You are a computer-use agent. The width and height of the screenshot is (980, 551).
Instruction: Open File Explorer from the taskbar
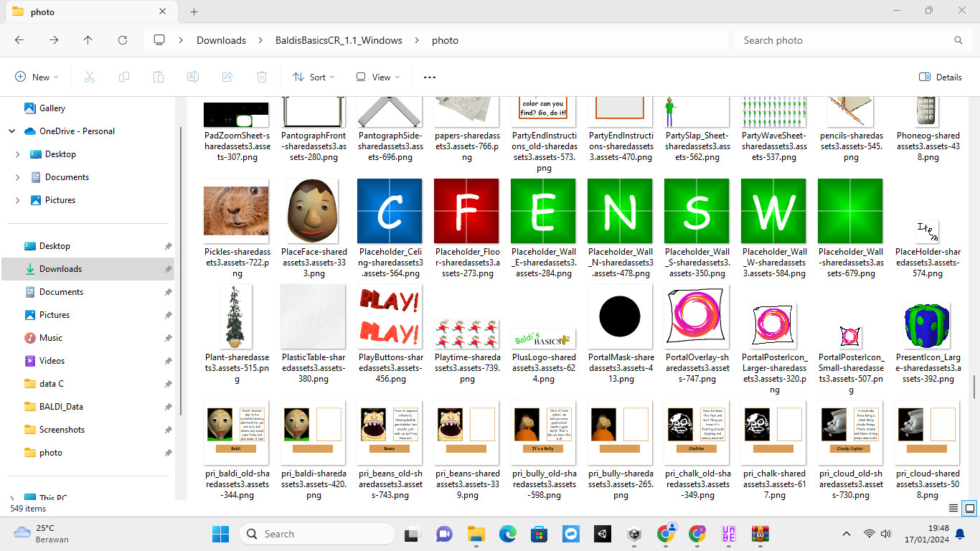pos(476,534)
